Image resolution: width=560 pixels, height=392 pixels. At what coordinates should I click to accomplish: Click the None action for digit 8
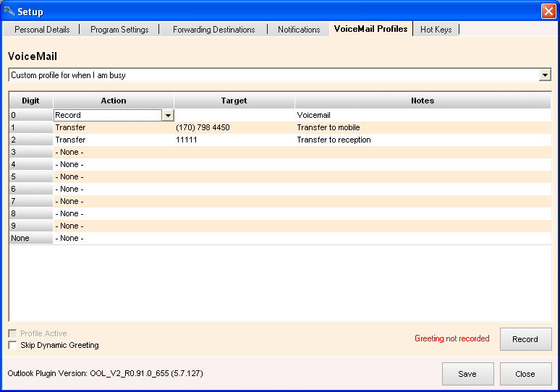coord(114,213)
